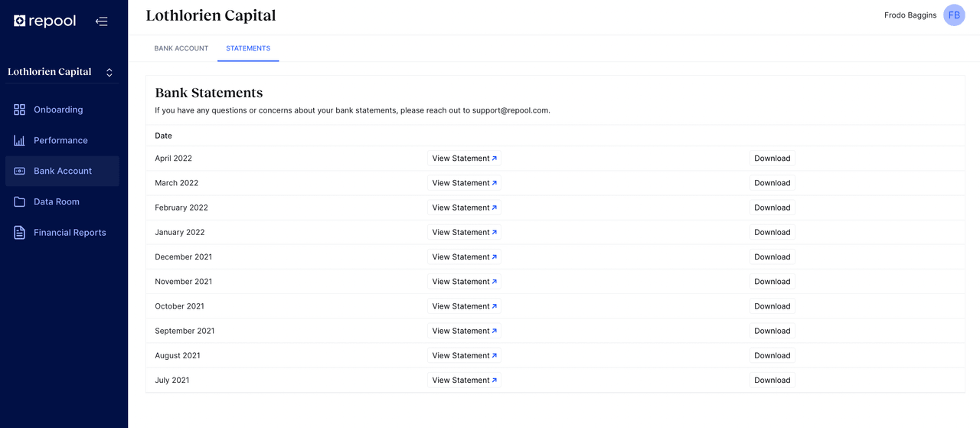The height and width of the screenshot is (428, 980).
Task: Click the Frodo Baggins user name
Action: pyautogui.click(x=910, y=15)
